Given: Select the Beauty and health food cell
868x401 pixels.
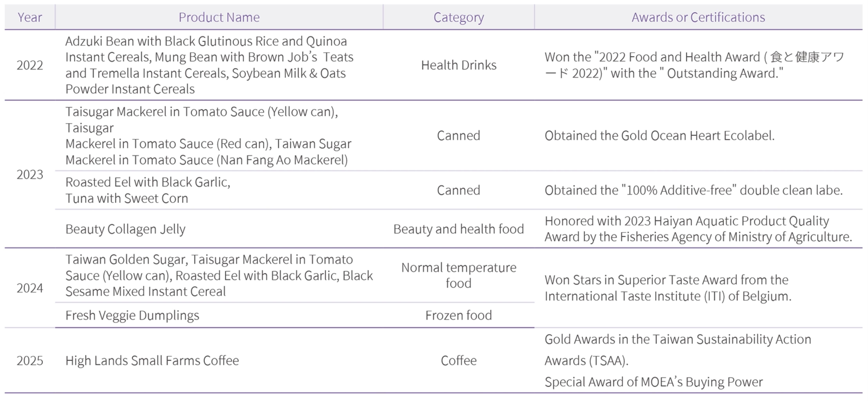Looking at the screenshot, I should point(459,229).
